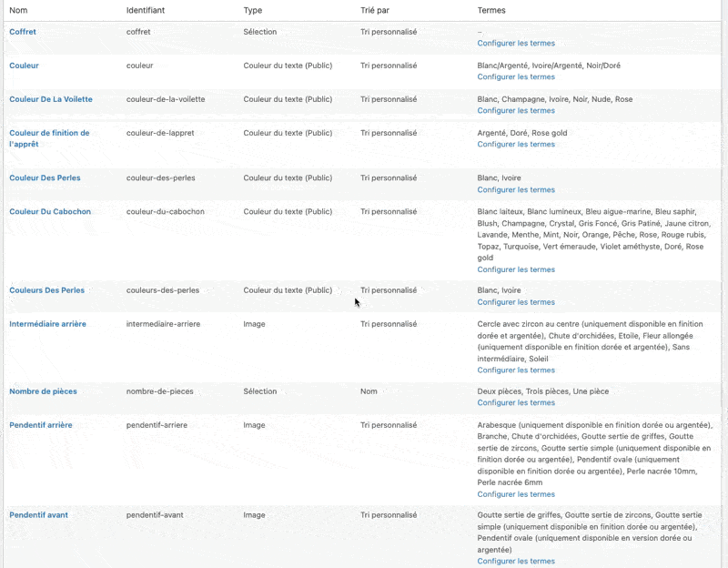The image size is (728, 568).
Task: Open the Couleur attribute link
Action: [x=25, y=66]
